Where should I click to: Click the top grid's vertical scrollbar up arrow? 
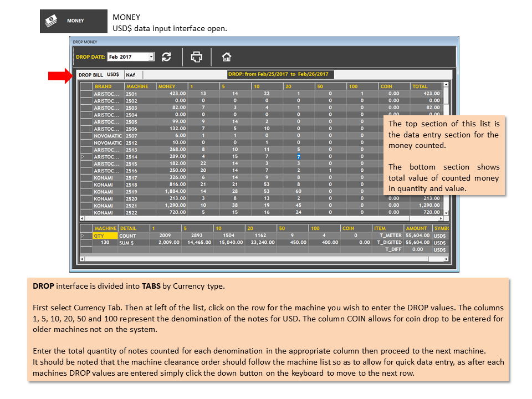coord(446,84)
